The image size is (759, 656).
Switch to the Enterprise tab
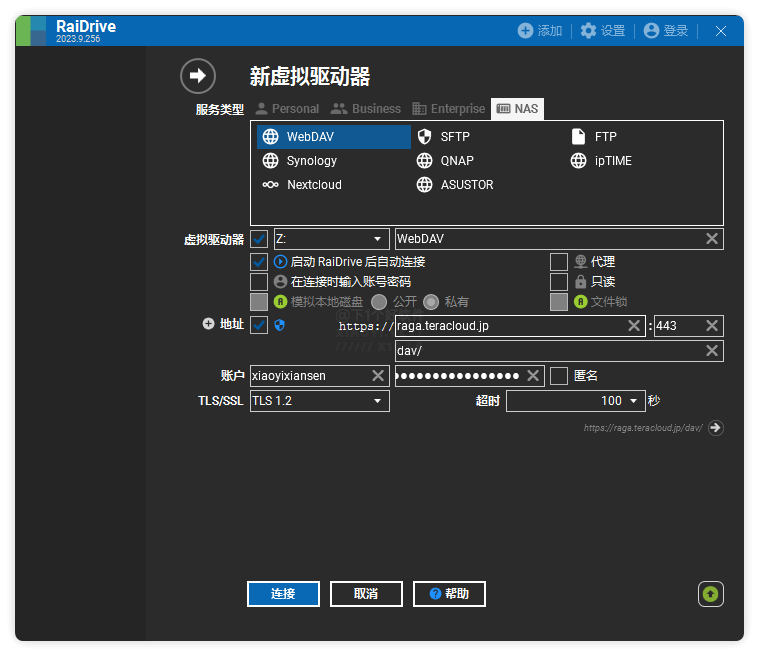(449, 109)
